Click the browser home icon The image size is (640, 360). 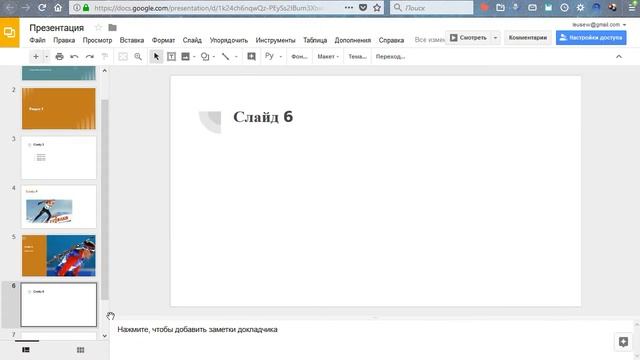coord(58,7)
